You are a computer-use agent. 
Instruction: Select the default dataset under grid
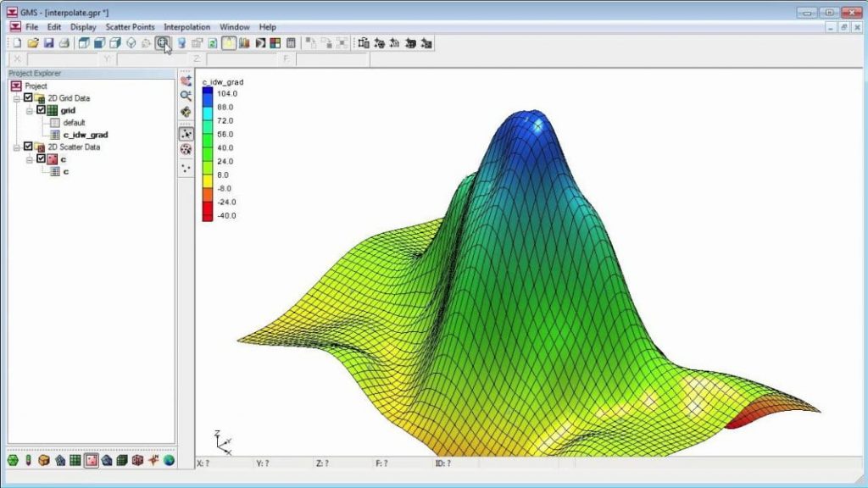coord(74,123)
